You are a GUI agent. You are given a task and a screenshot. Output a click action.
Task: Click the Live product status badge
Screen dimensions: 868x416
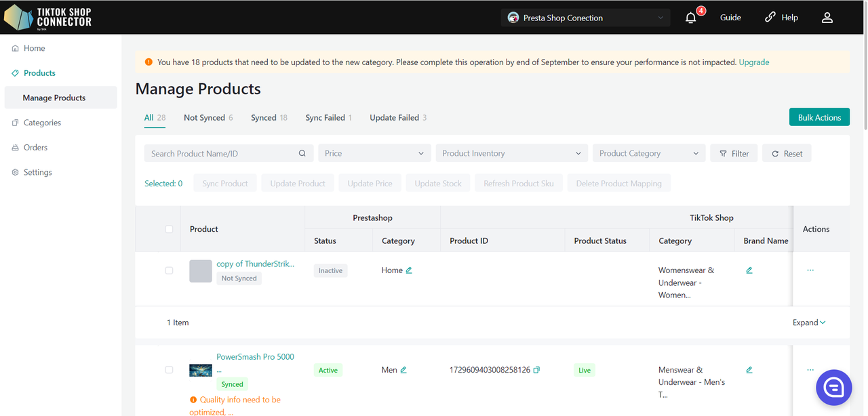coord(585,370)
